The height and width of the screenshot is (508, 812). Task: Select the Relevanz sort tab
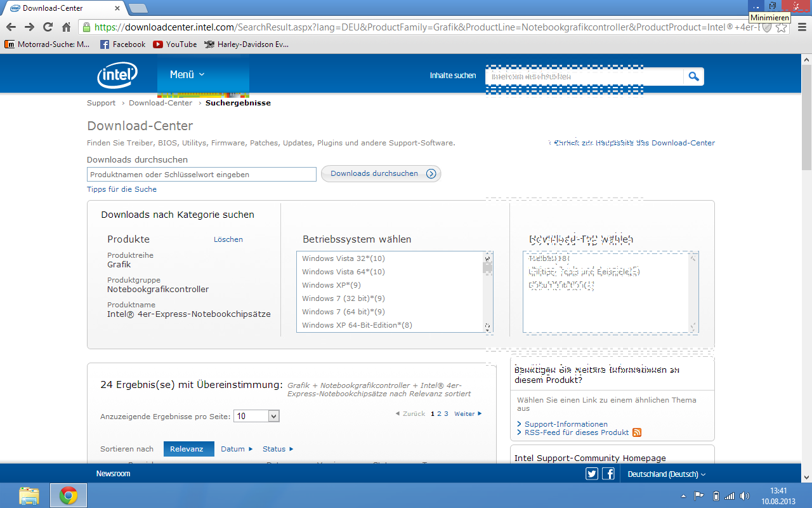pos(189,449)
